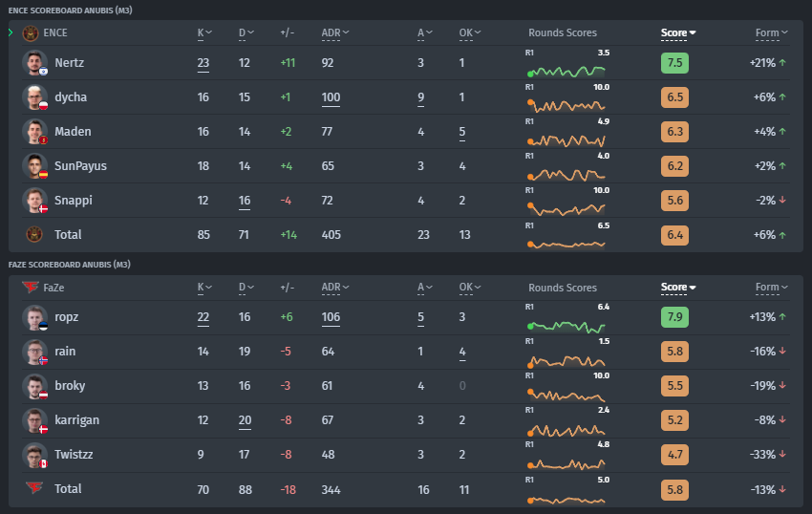Viewport: 812px width, 514px height.
Task: Sort FaZe table by Form column
Action: pyautogui.click(x=771, y=288)
